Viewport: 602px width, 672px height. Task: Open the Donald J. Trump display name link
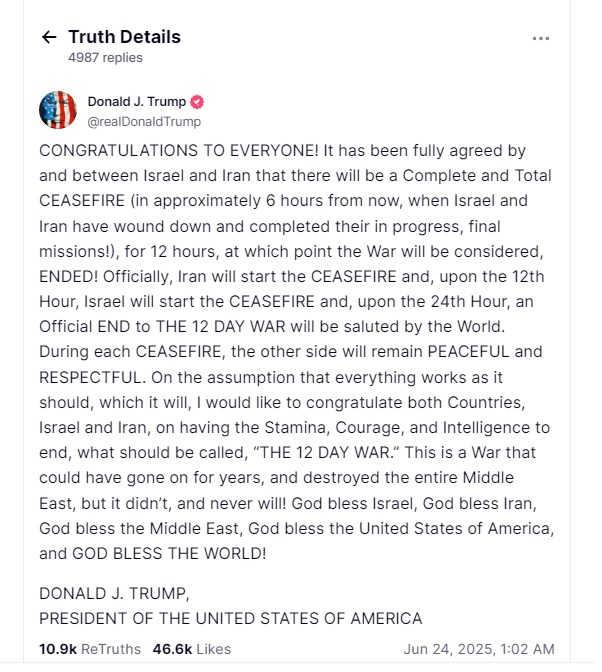pyautogui.click(x=137, y=102)
